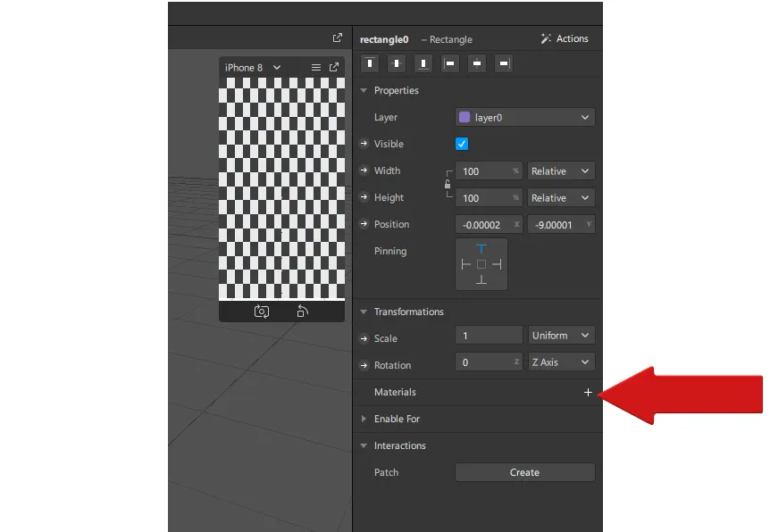Screen dimensions: 770x532
Task: Open simulator hamburger menu
Action: pos(316,67)
